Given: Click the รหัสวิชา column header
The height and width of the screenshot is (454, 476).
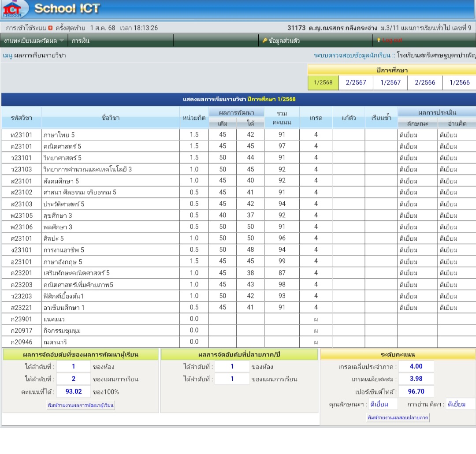Looking at the screenshot, I should [22, 118].
